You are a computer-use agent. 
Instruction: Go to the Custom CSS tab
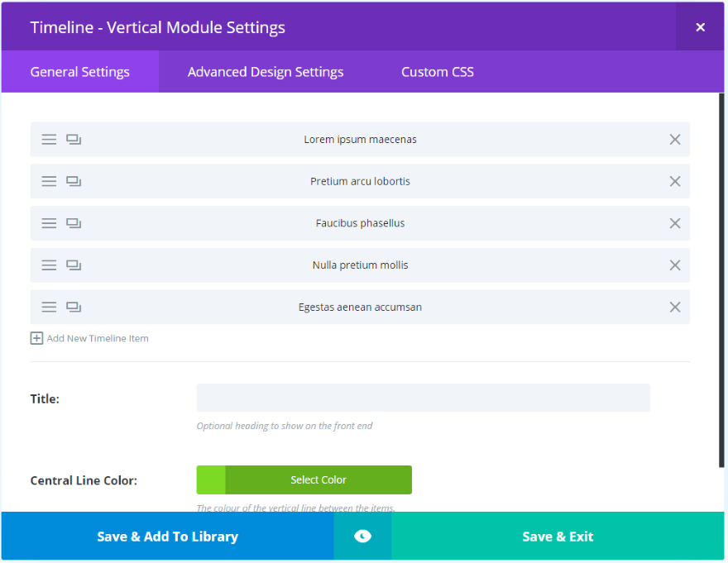coord(438,71)
